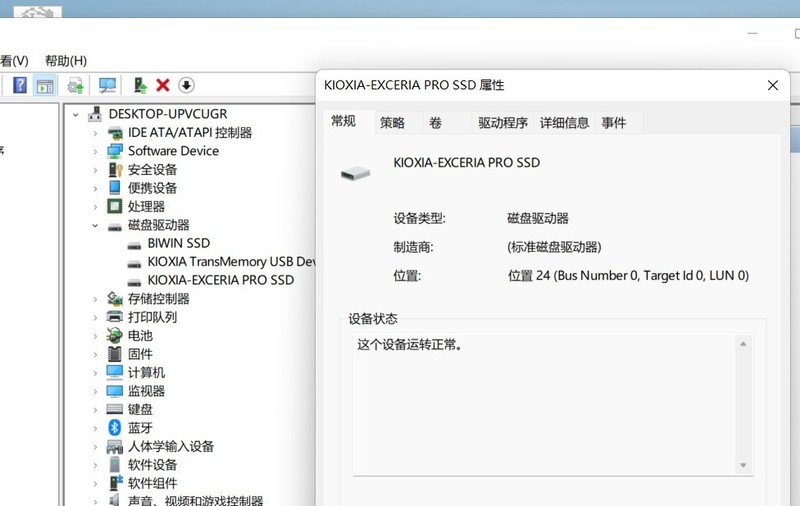Image resolution: width=800 pixels, height=506 pixels.
Task: Click the processor chip icon
Action: pyautogui.click(x=115, y=206)
